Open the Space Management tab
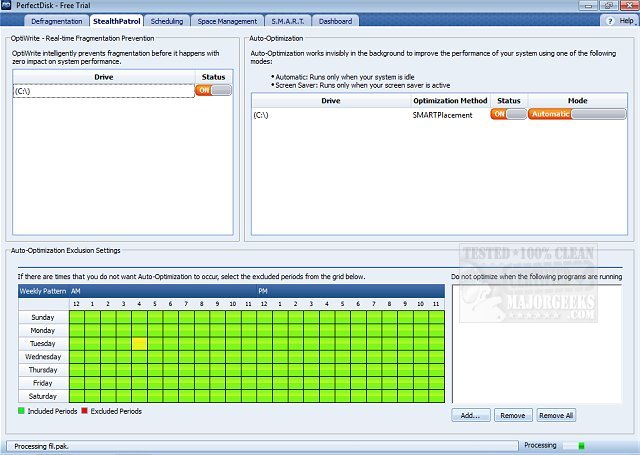This screenshot has height=455, width=640. (x=227, y=21)
